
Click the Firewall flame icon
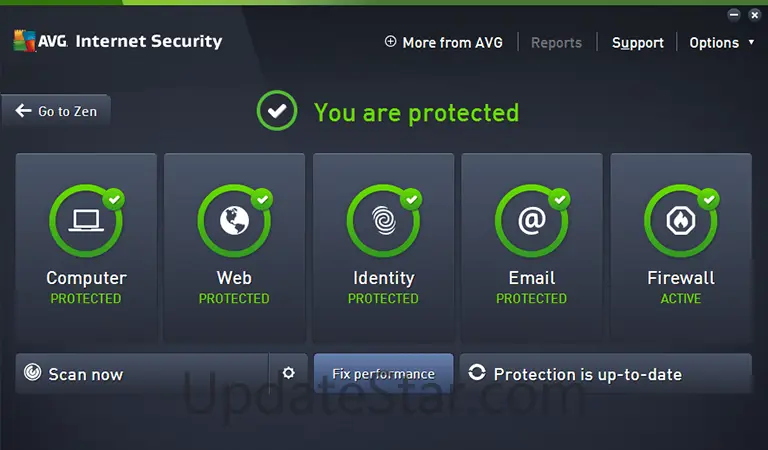click(680, 221)
